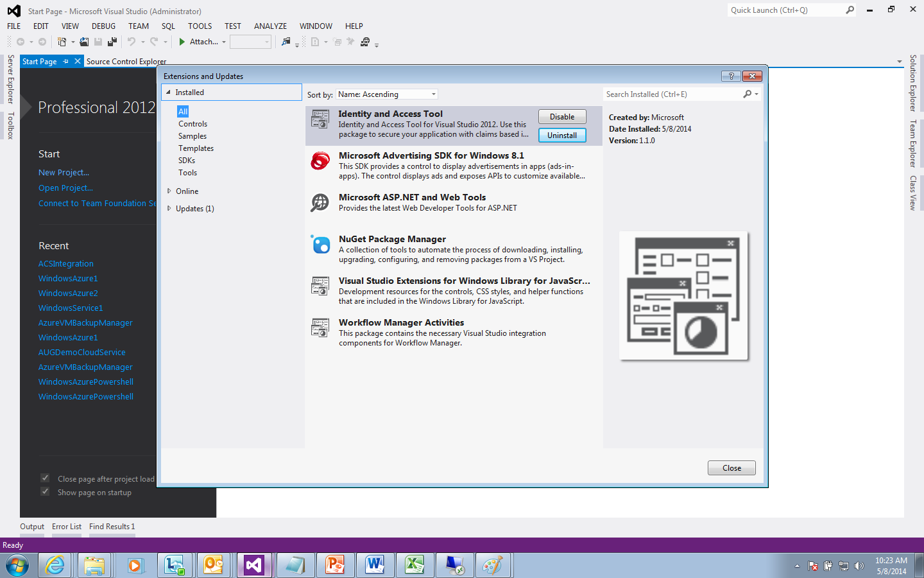Expand the Updates (1) category

(169, 208)
